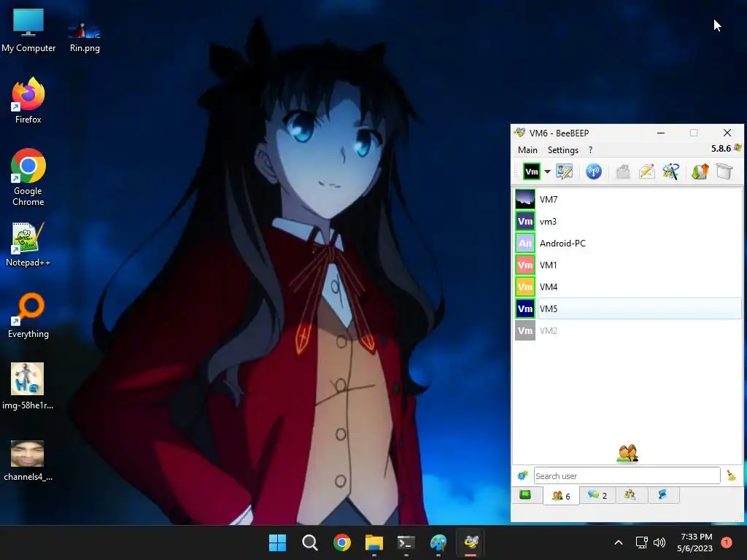Click the red Vm avatar of VM1
Screen dimensions: 747x560
coord(525,265)
